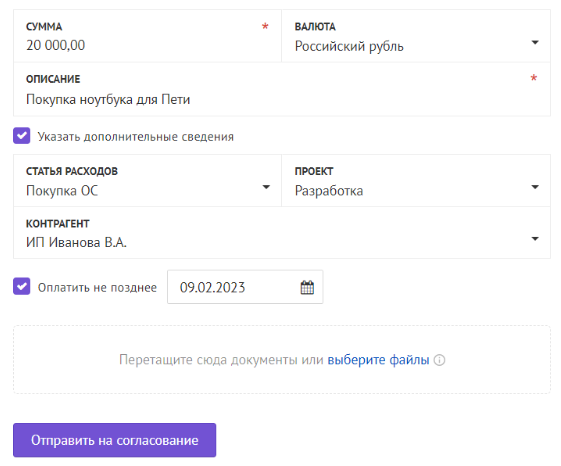This screenshot has height=466, width=561.
Task: Open the Статья расходов dropdown
Action: [x=147, y=181]
